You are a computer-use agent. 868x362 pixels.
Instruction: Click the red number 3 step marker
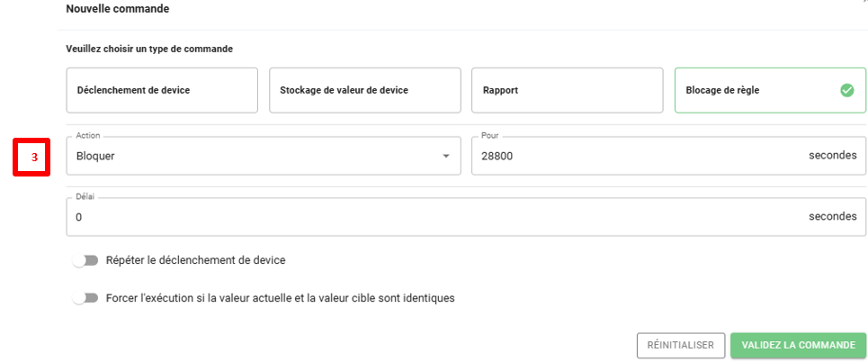[x=35, y=157]
